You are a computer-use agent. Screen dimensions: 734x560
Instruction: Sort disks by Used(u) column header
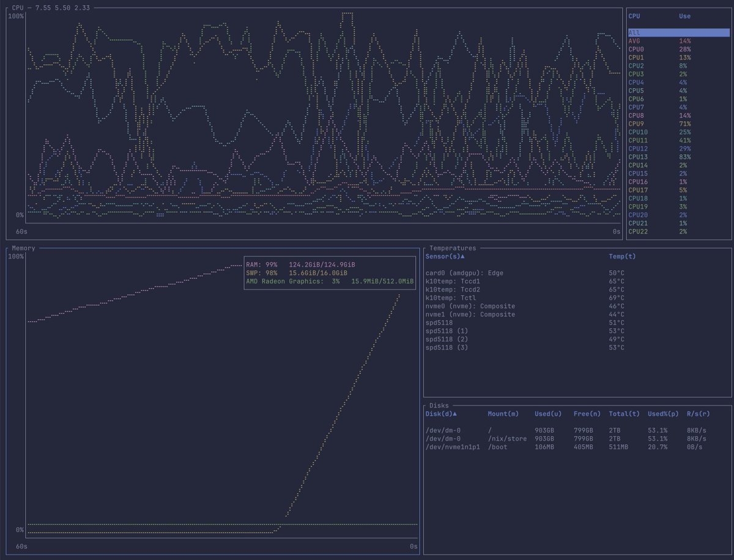coord(548,414)
